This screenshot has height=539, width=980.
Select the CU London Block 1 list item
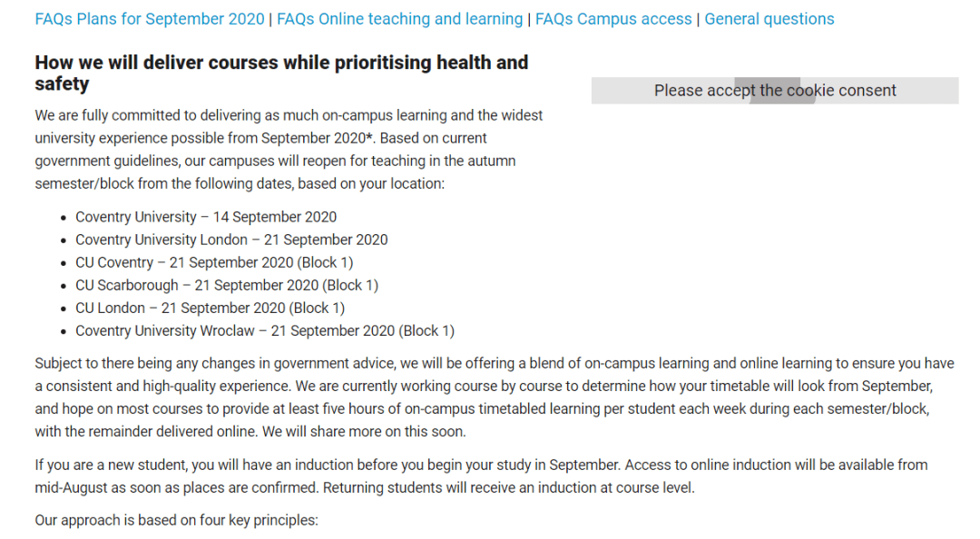coord(210,309)
